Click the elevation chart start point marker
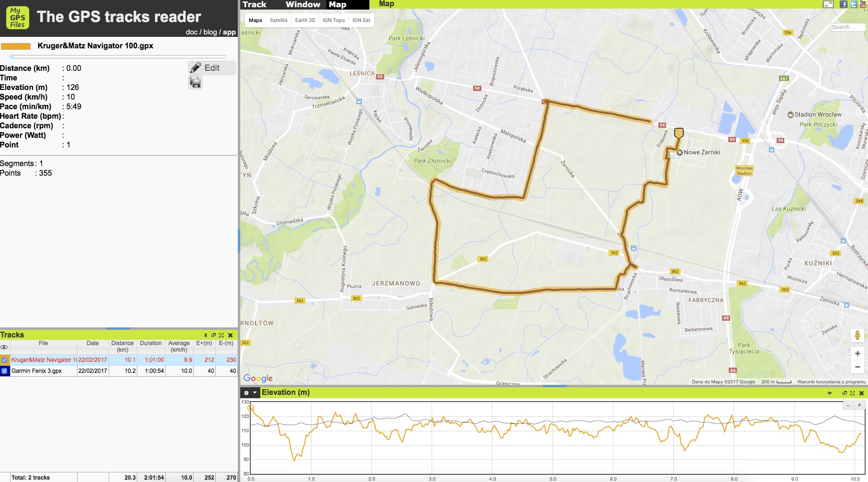868x482 pixels. (x=251, y=408)
